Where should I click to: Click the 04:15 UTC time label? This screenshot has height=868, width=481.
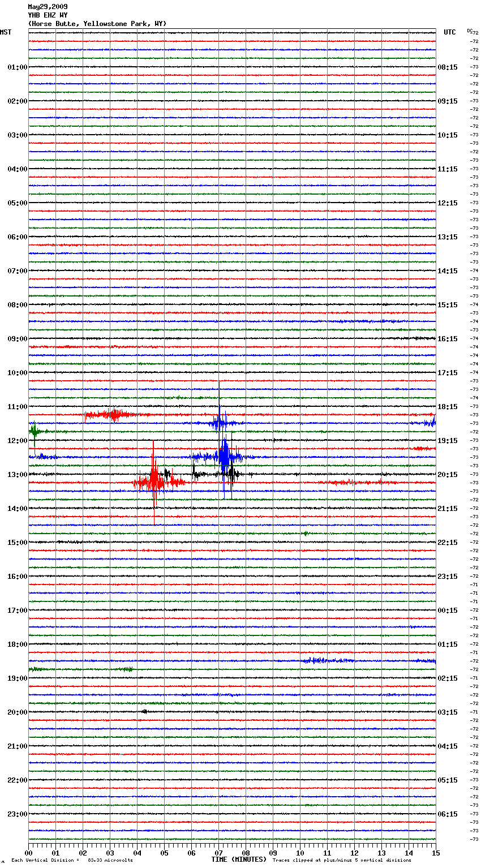click(x=448, y=746)
